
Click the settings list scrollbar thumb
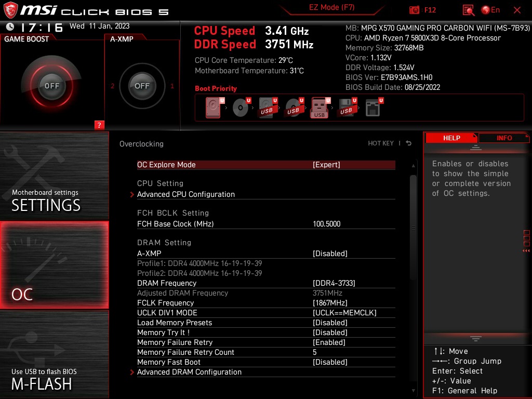pos(413,228)
